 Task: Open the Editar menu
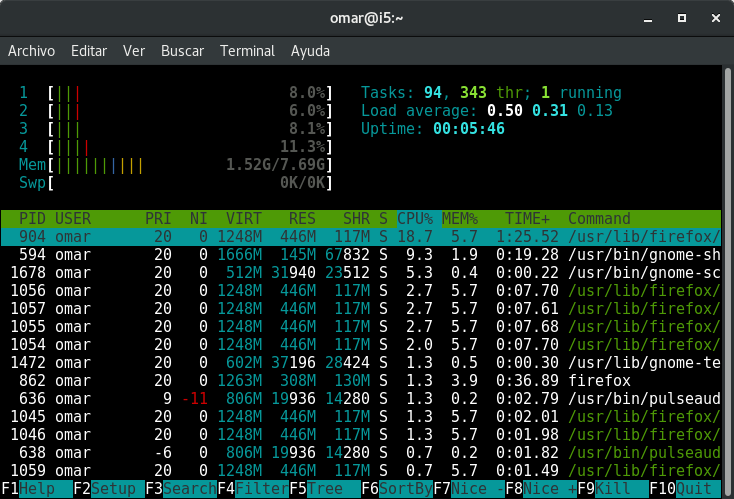[89, 51]
